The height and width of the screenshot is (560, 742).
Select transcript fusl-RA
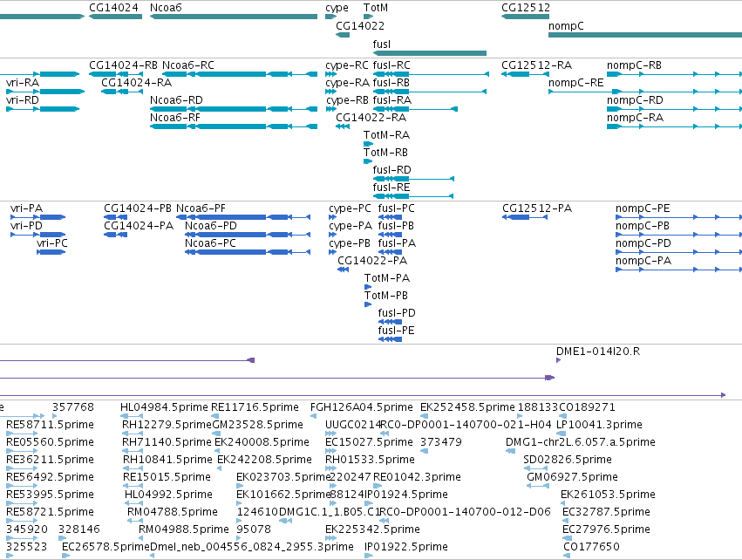[x=415, y=109]
